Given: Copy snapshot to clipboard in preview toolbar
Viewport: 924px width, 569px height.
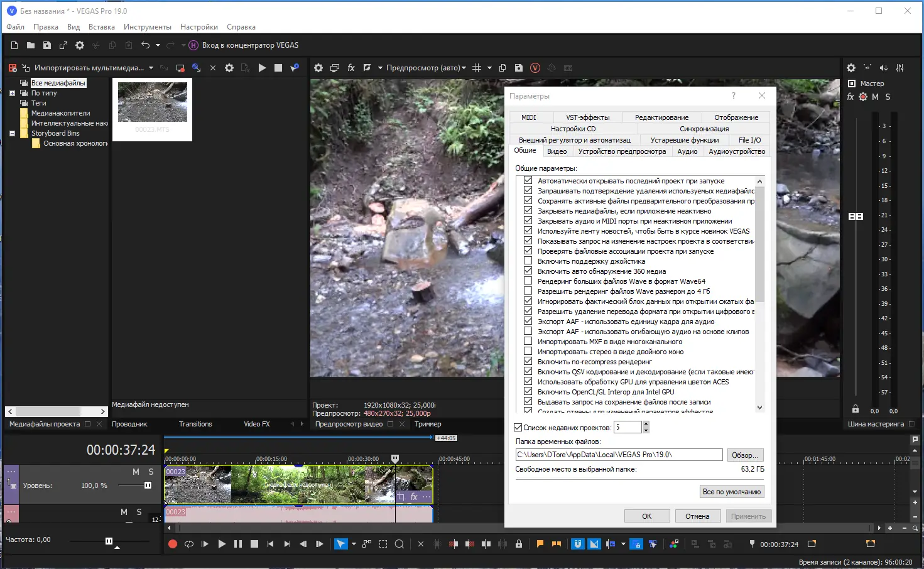Looking at the screenshot, I should point(503,68).
